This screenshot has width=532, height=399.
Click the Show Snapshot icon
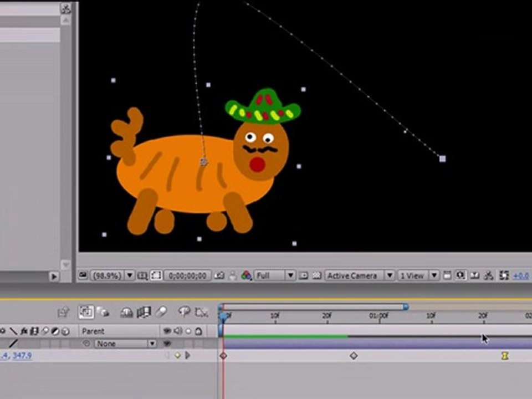click(233, 275)
